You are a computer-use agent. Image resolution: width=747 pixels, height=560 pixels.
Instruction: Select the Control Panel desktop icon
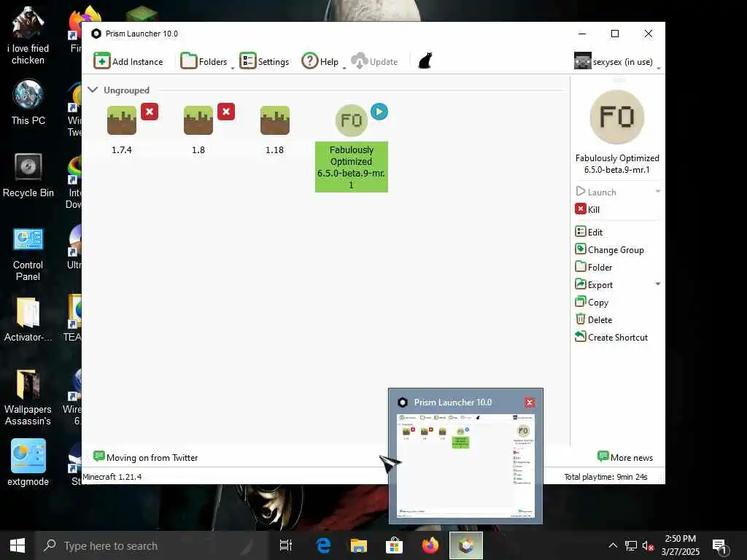click(x=28, y=254)
